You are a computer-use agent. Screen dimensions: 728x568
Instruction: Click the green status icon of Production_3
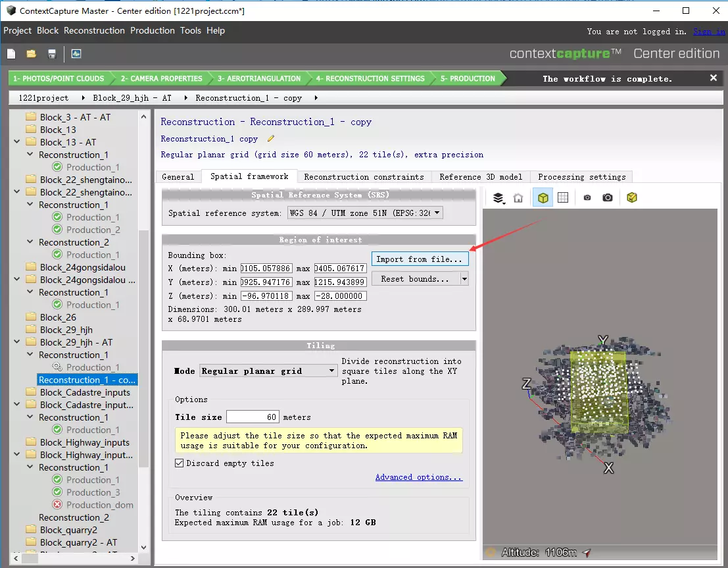[x=57, y=492]
